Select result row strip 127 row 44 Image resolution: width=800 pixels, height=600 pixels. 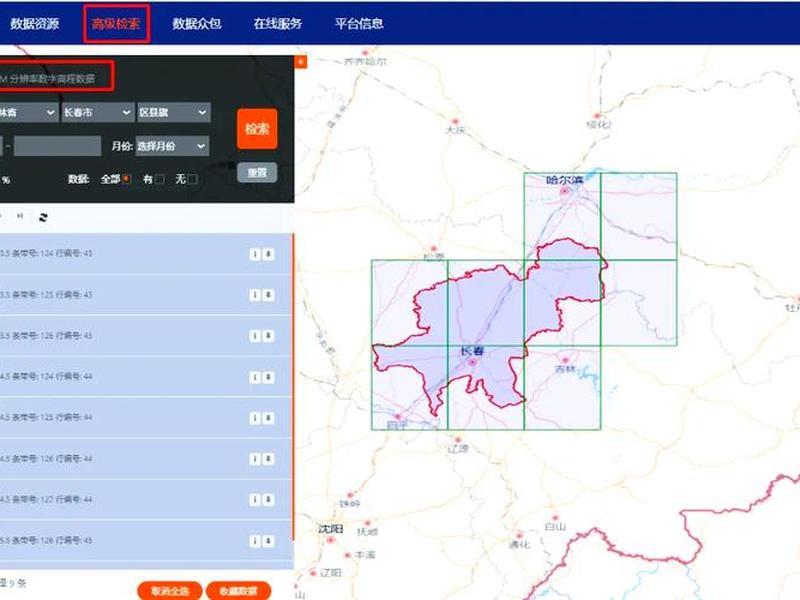(x=146, y=499)
